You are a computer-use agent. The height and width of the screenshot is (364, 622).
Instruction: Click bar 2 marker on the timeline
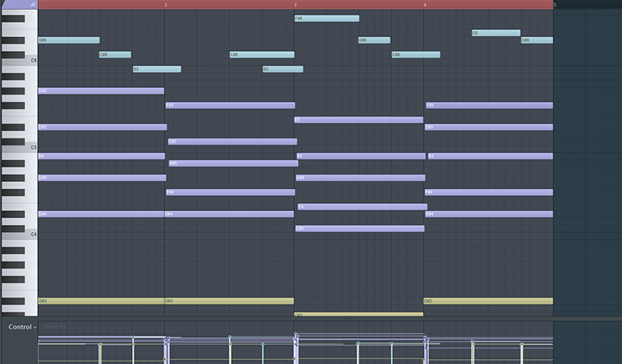[x=165, y=5]
